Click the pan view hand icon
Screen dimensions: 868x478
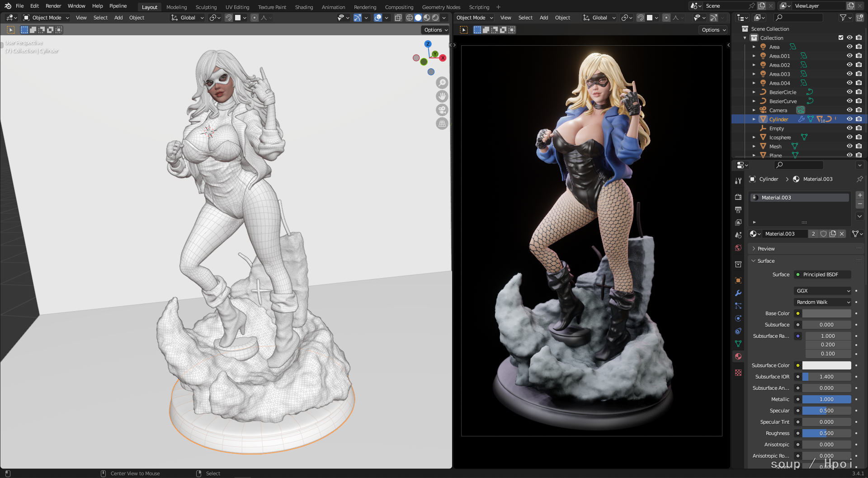click(442, 96)
